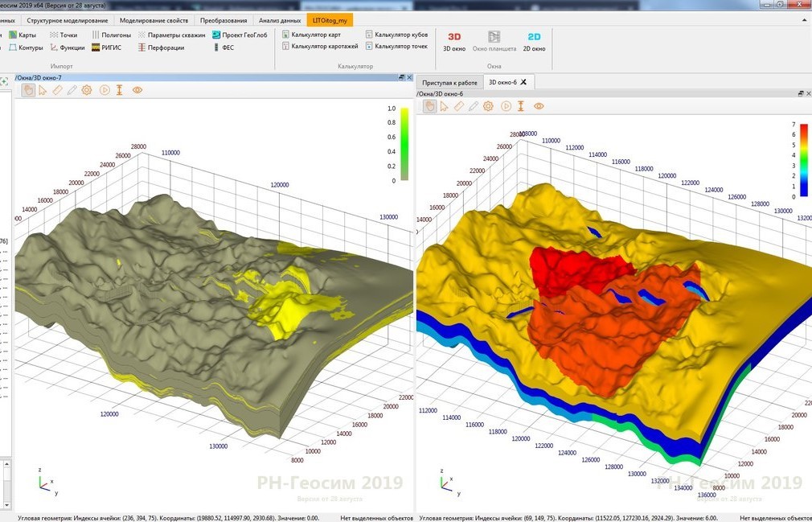
Task: Open gear settings in 3D окно-6
Action: point(488,106)
